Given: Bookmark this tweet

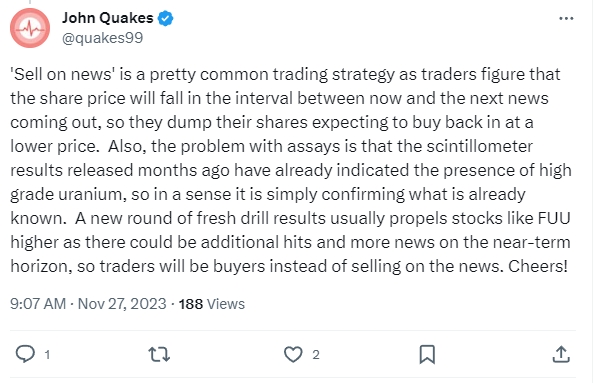Looking at the screenshot, I should [x=427, y=354].
